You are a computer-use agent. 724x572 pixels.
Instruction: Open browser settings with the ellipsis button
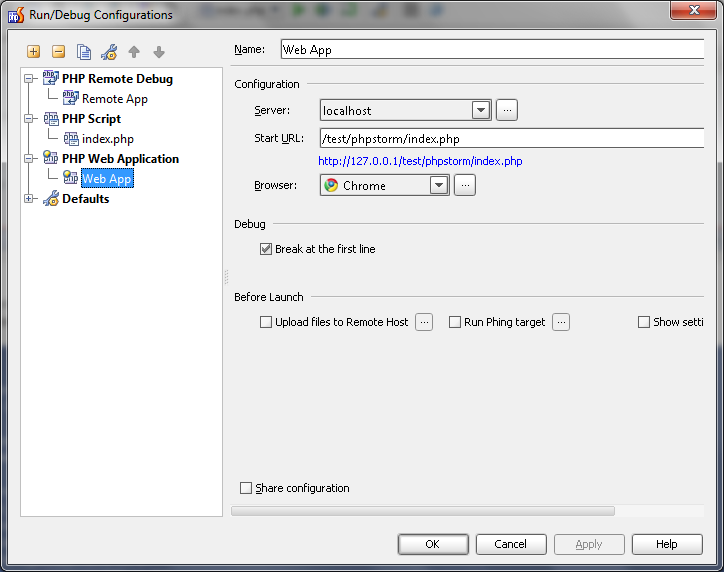click(x=465, y=185)
